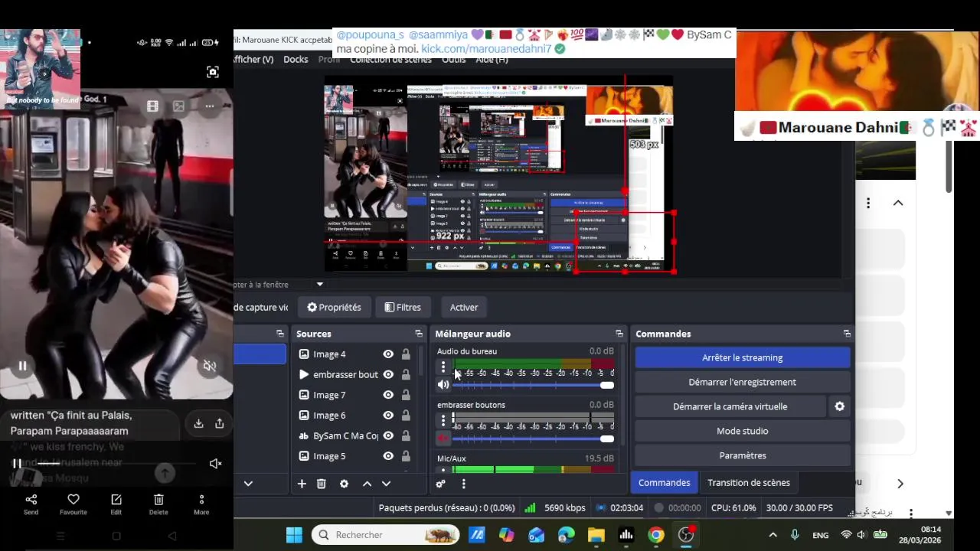
Task: Add a new source with the plus icon
Action: click(x=302, y=484)
